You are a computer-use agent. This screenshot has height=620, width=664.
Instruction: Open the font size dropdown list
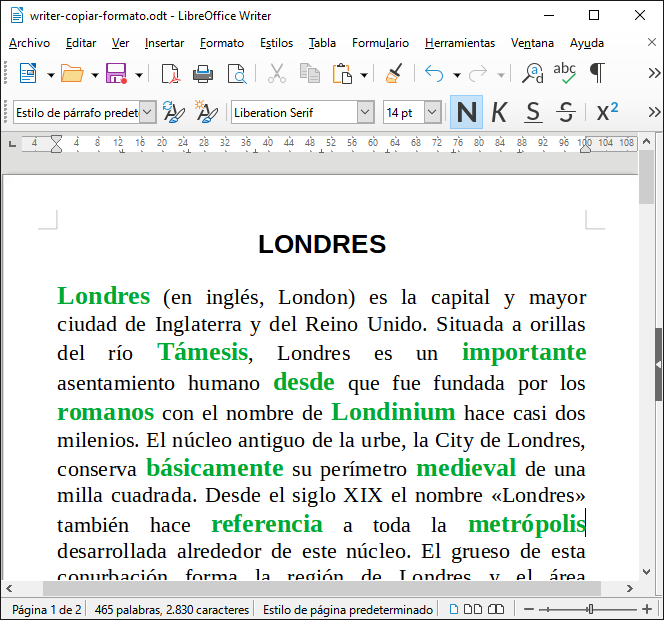point(432,112)
